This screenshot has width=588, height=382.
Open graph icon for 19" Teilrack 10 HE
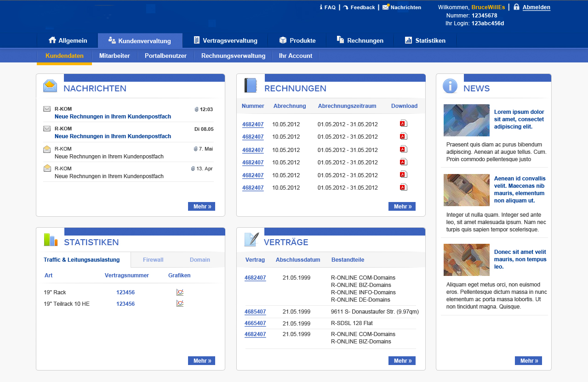[x=180, y=303]
